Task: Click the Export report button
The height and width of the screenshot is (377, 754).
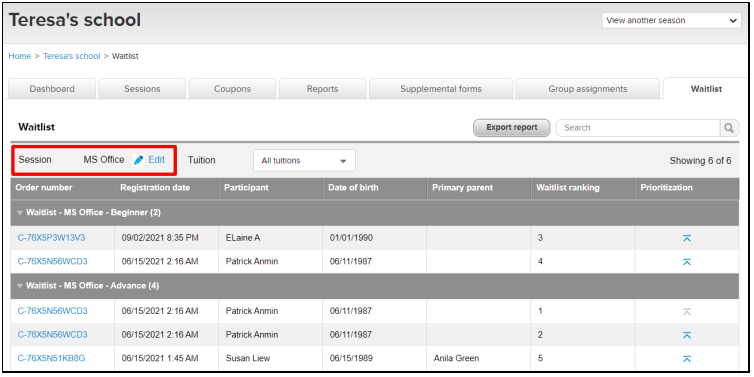Action: tap(512, 128)
